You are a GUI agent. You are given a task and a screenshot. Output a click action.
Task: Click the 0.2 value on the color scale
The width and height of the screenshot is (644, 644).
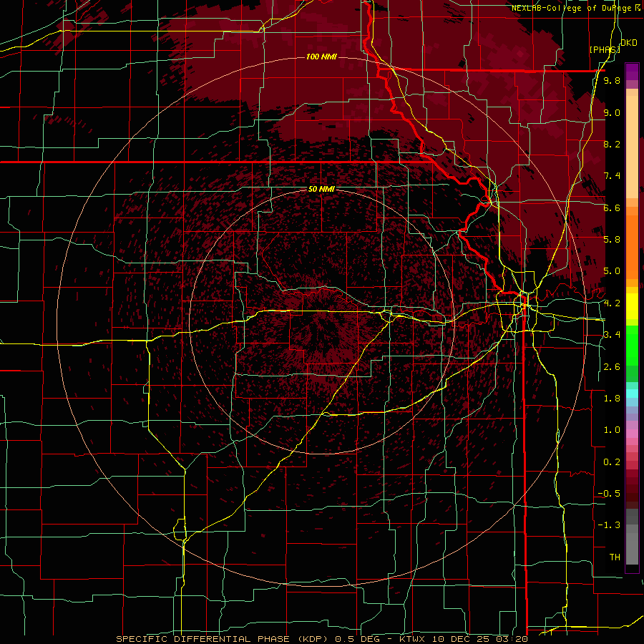pos(612,462)
